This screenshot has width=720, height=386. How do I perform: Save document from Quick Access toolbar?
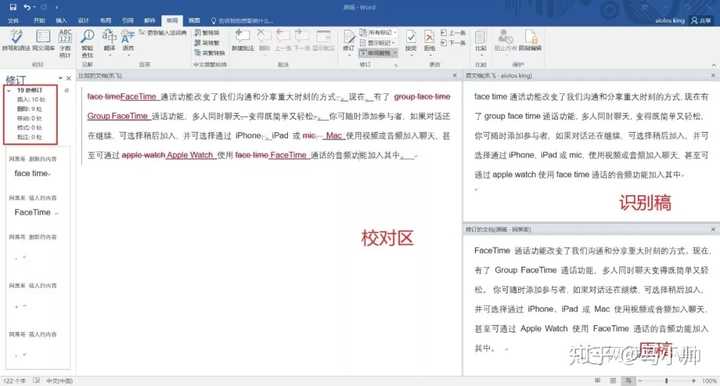coord(13,7)
